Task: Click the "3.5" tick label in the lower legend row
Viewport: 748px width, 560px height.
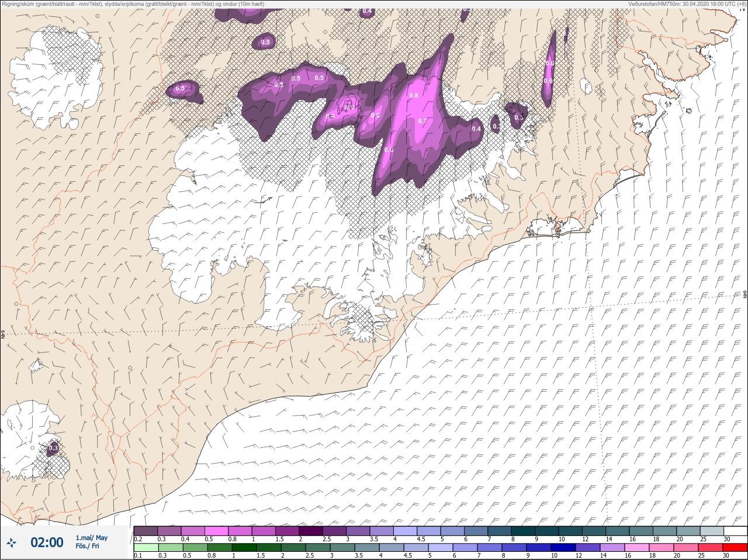Action: point(359,555)
